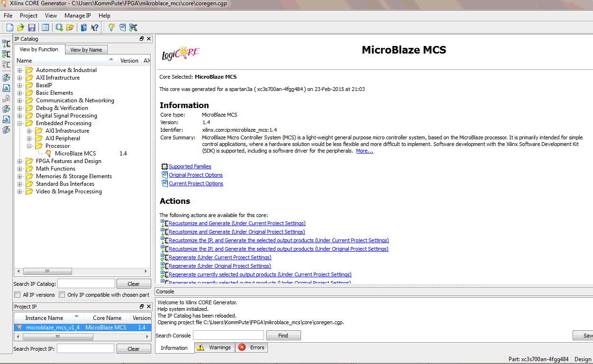Image resolution: width=593 pixels, height=364 pixels.
Task: Collapse the Embedded Processing folder
Action: pyautogui.click(x=20, y=123)
